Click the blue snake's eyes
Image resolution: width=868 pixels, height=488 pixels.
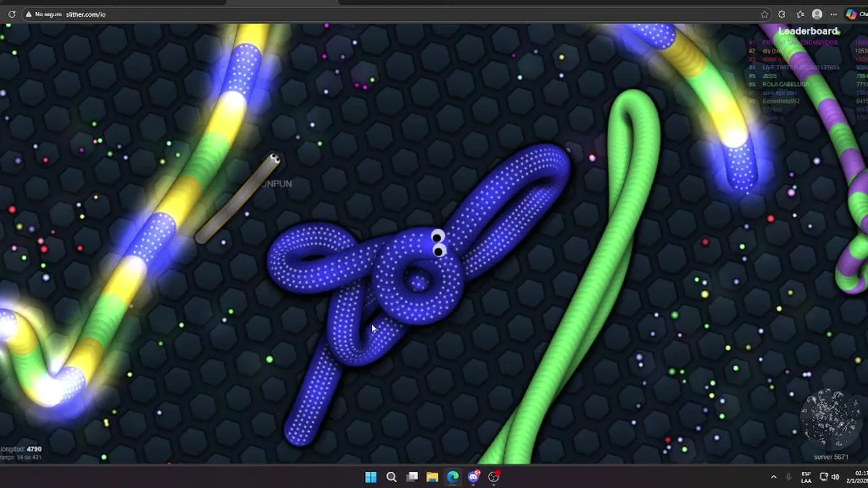[x=438, y=244]
